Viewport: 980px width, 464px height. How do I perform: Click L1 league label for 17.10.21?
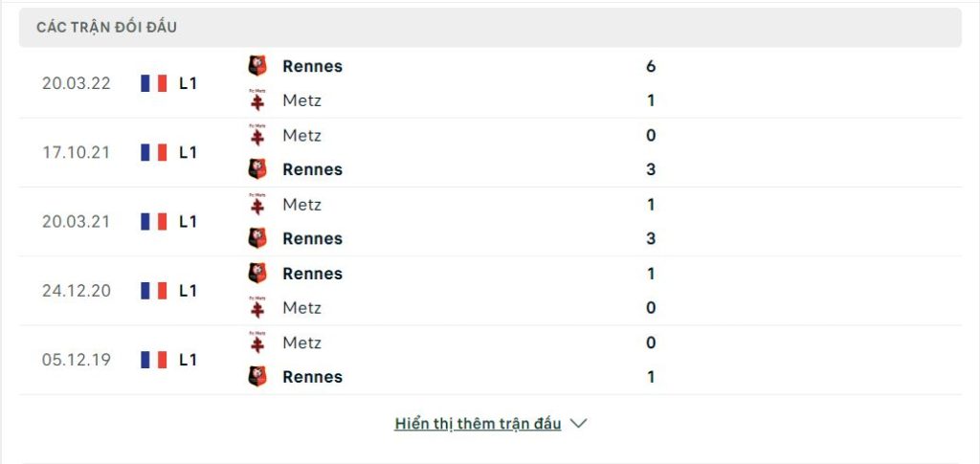point(189,152)
